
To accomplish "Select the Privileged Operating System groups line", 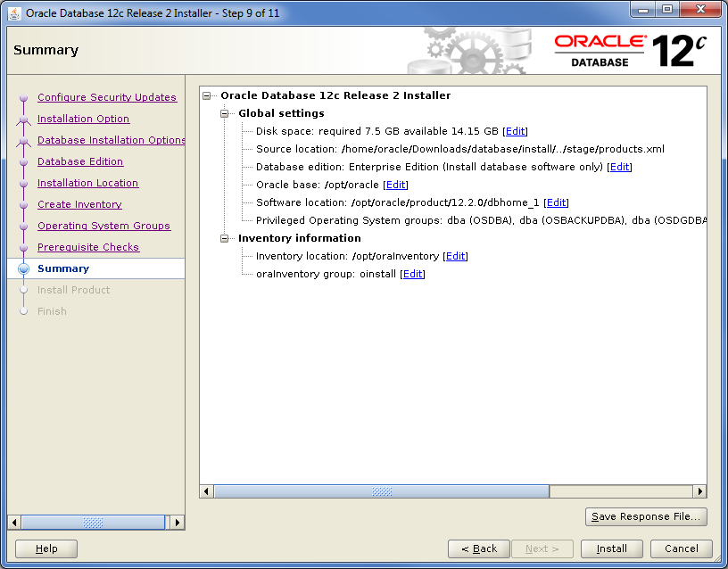I will click(x=482, y=220).
